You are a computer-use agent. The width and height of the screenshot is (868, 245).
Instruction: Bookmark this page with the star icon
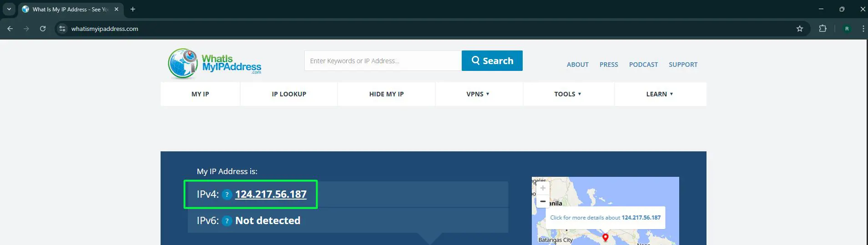coord(800,29)
